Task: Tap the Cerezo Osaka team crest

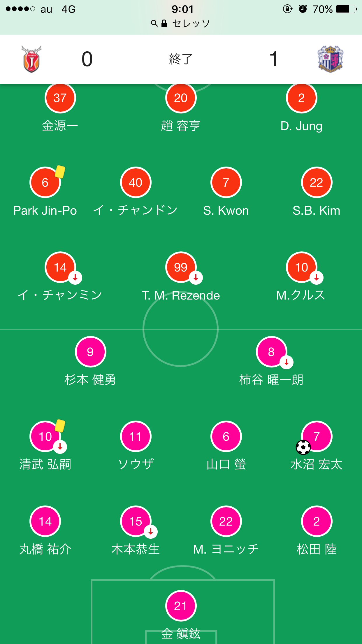Action: click(x=330, y=59)
